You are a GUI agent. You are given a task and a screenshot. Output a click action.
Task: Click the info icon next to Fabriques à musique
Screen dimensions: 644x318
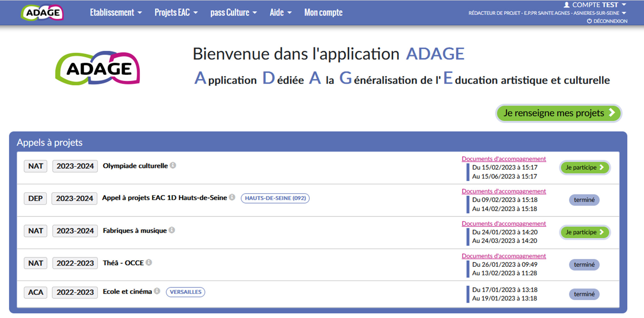point(172,230)
